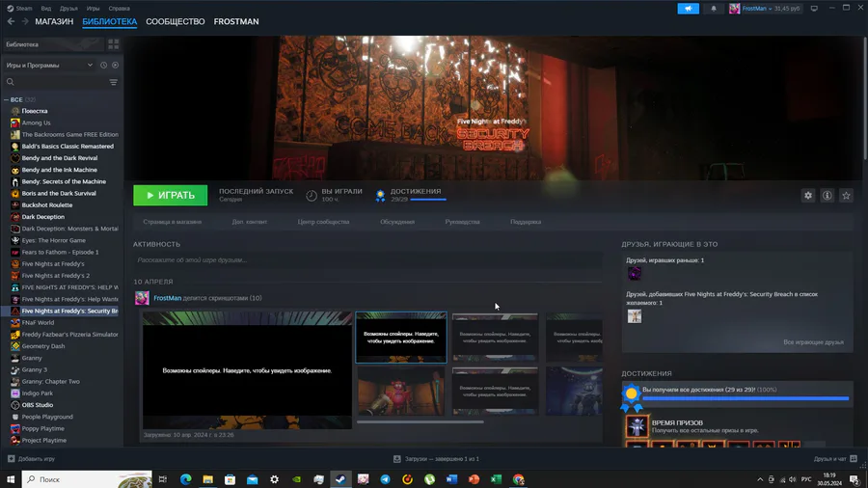
Task: Open the notifications bell
Action: [x=714, y=9]
